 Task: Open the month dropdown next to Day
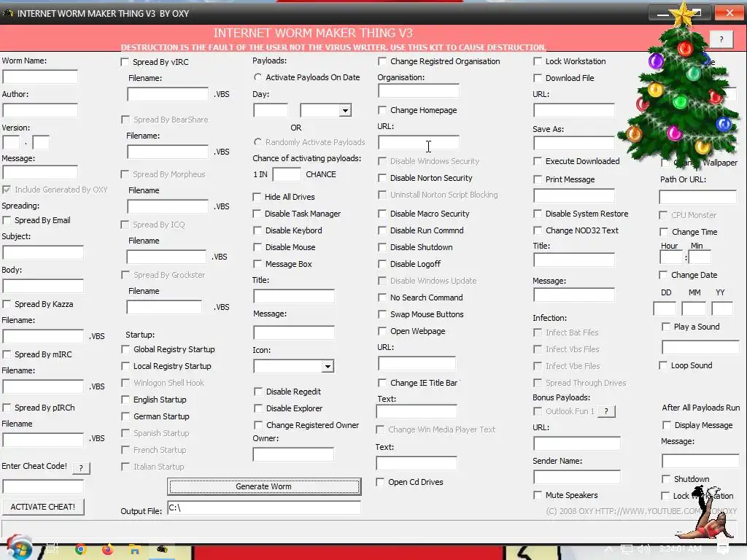(x=345, y=111)
